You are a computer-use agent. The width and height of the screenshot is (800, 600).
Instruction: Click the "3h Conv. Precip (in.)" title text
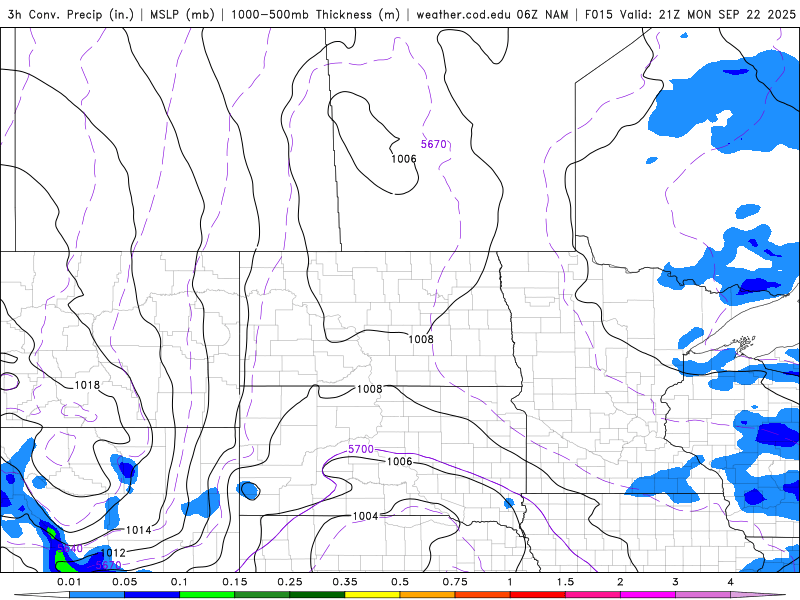coord(70,15)
